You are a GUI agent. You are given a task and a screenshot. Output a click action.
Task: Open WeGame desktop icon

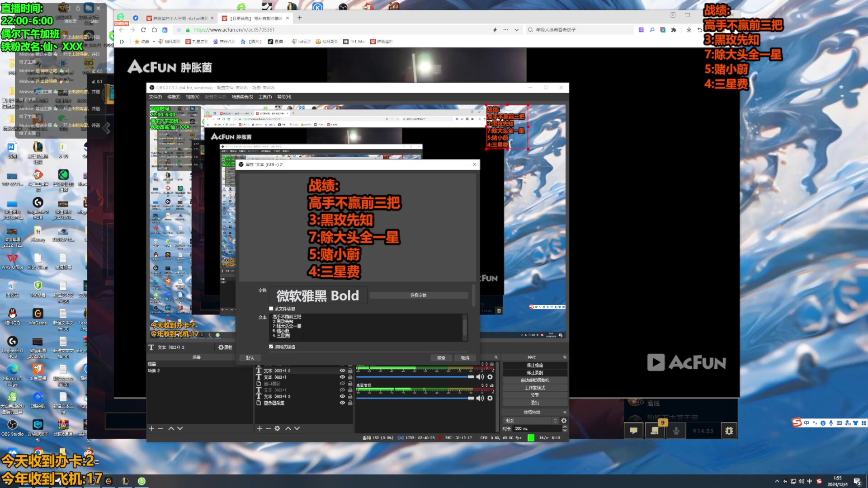point(38,317)
